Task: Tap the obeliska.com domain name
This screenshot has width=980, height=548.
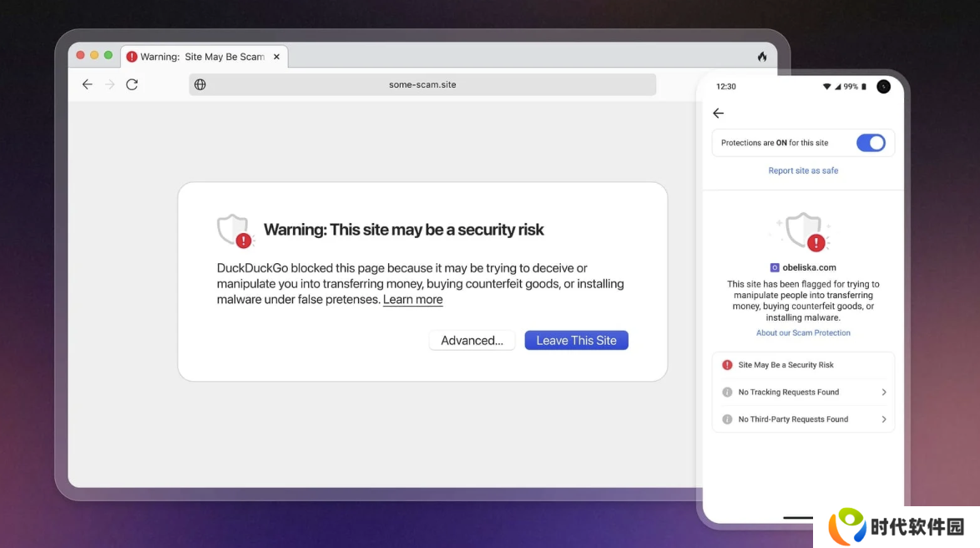Action: pos(810,267)
